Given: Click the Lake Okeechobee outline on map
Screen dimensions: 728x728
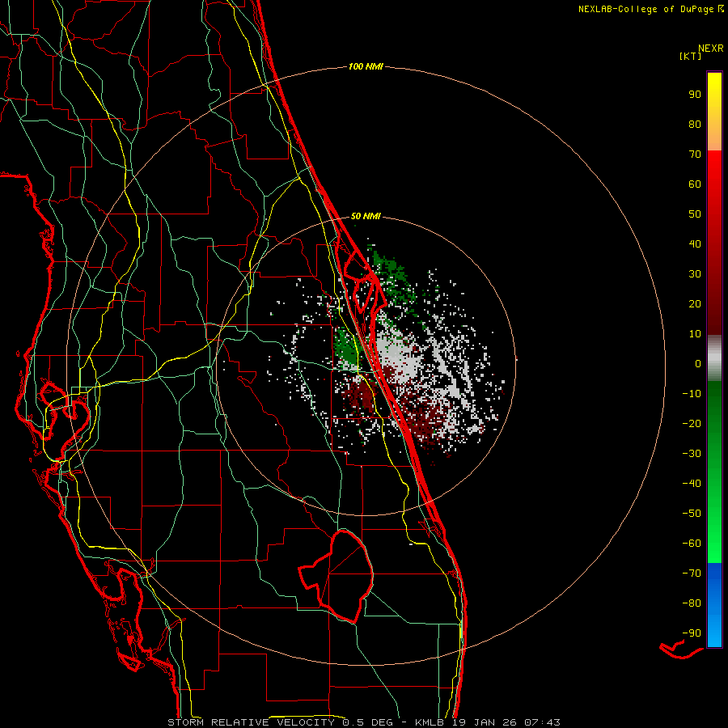Looking at the screenshot, I should tap(337, 576).
